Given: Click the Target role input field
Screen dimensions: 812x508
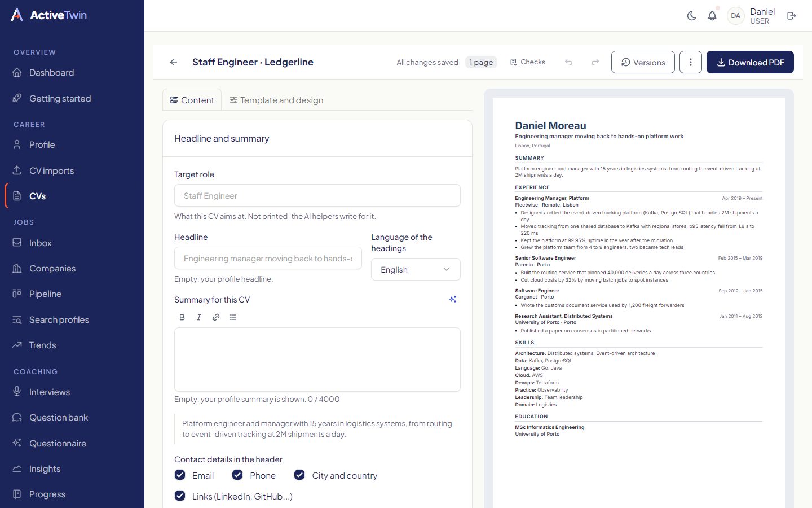Looking at the screenshot, I should (317, 195).
